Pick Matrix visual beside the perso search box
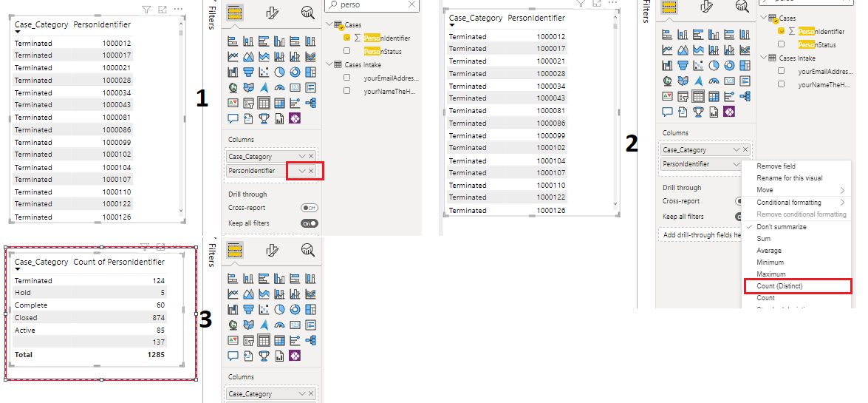This screenshot has height=403, width=868. pyautogui.click(x=279, y=103)
